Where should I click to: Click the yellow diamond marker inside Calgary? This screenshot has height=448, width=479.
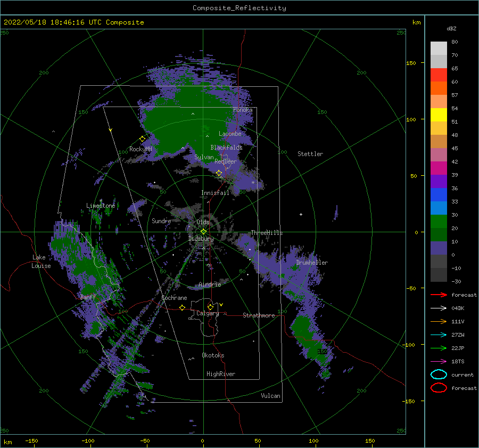[210, 307]
